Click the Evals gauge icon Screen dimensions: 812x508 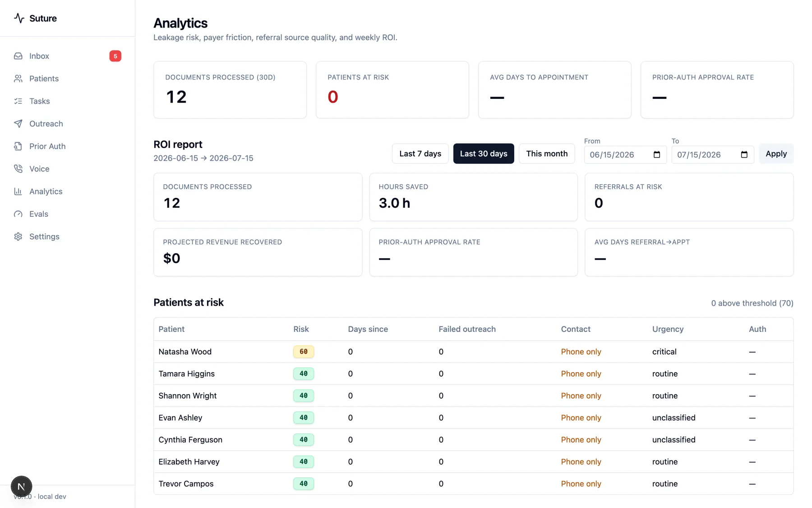pos(18,214)
